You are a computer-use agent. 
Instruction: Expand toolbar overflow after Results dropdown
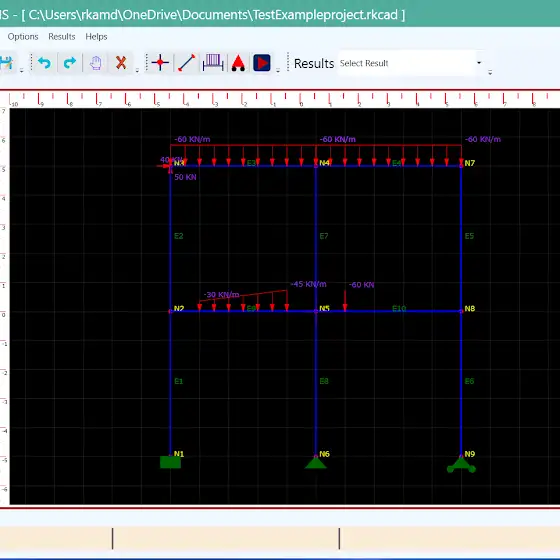(490, 72)
